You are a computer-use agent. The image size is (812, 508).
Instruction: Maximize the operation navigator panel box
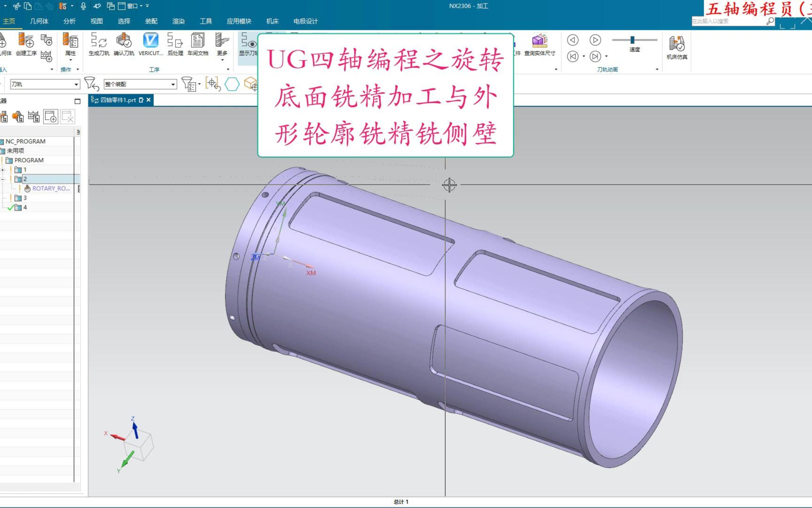point(78,101)
